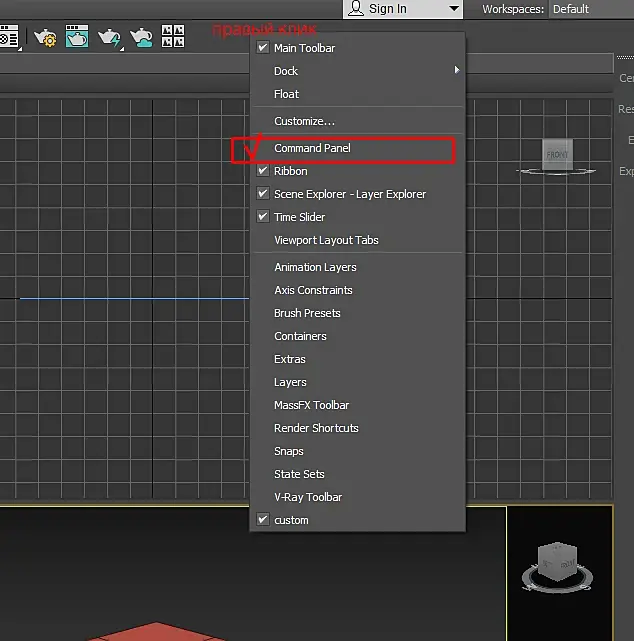The height and width of the screenshot is (641, 634).
Task: Disable the Ribbon checkbox in menu
Action: [263, 171]
